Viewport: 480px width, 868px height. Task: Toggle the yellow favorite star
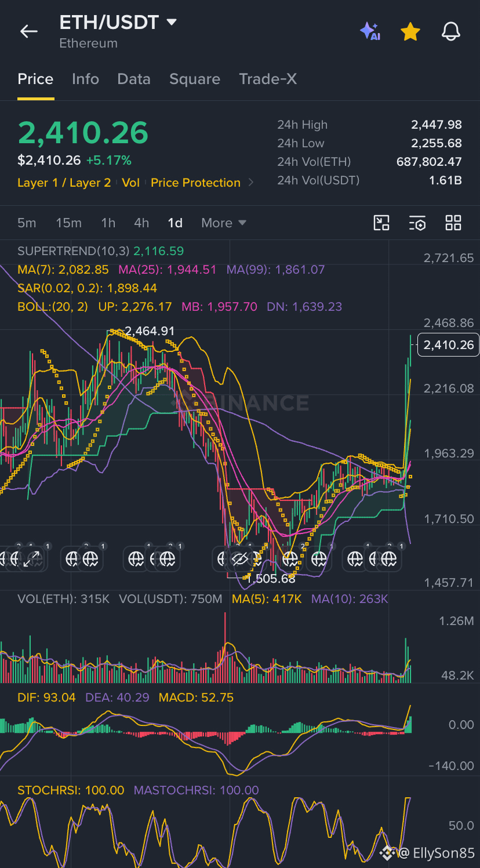(x=410, y=32)
